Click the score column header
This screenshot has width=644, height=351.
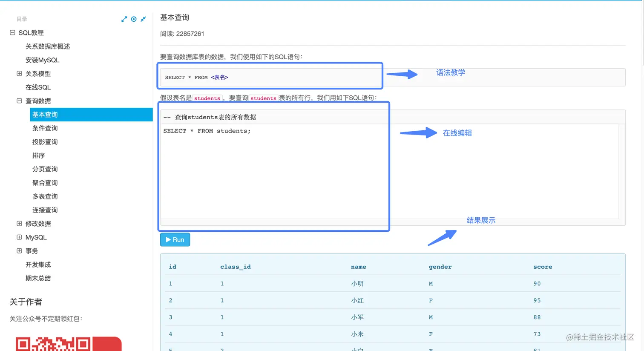pos(543,267)
